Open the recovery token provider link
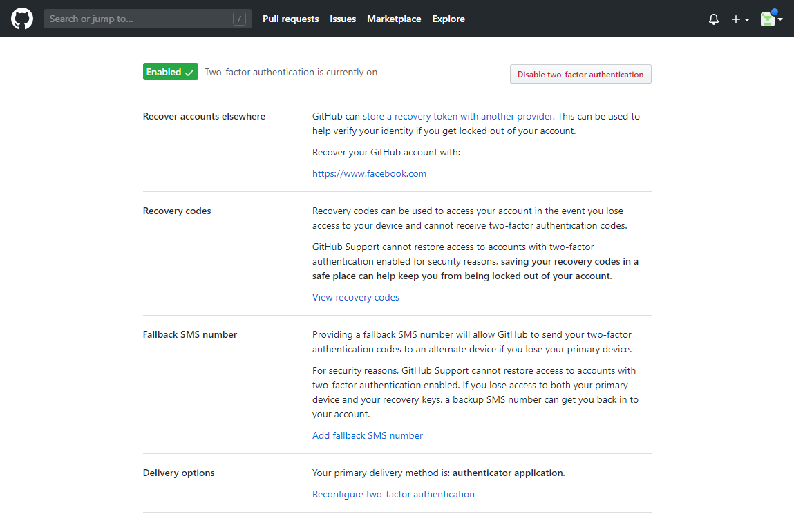 457,116
